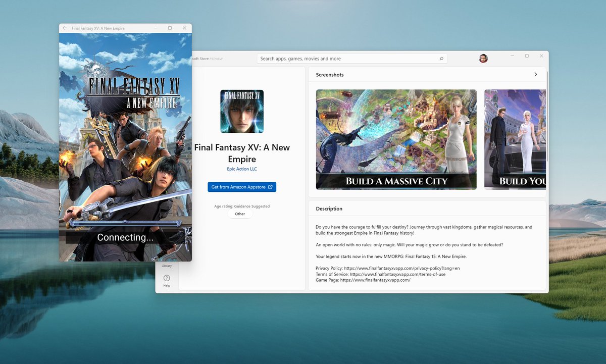Click the Privacy Policy URL line

click(388, 268)
